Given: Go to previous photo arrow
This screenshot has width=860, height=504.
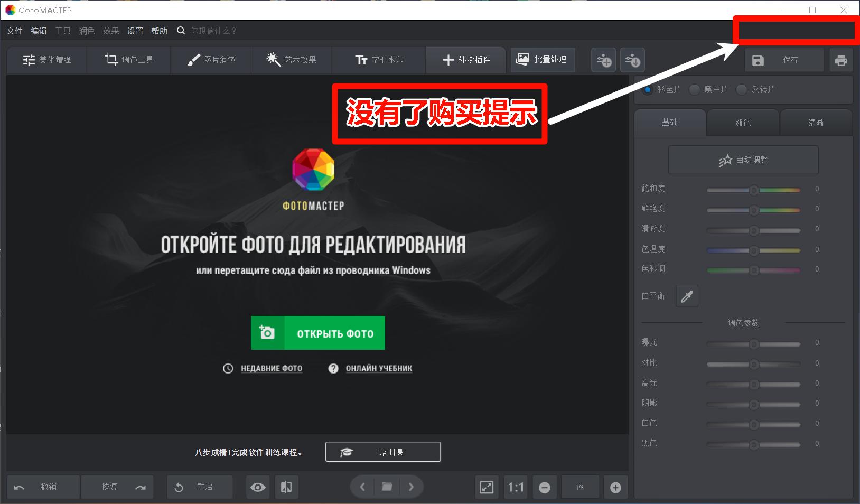Looking at the screenshot, I should pos(362,487).
